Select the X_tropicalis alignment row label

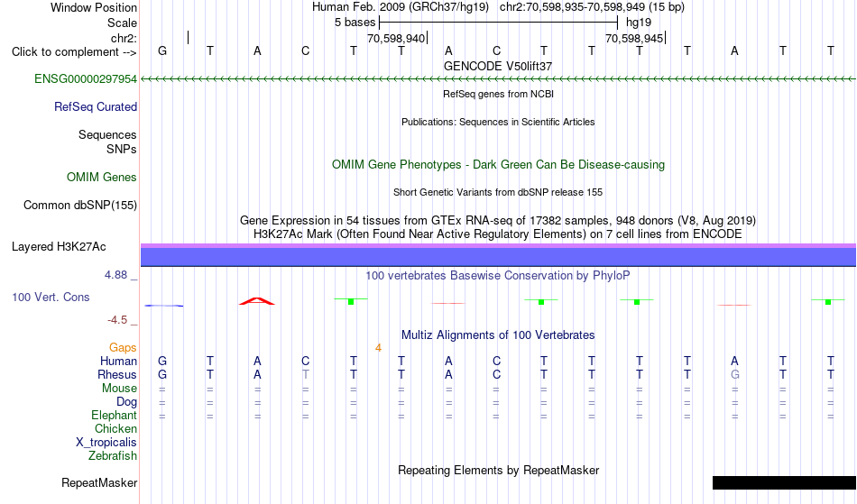106,443
